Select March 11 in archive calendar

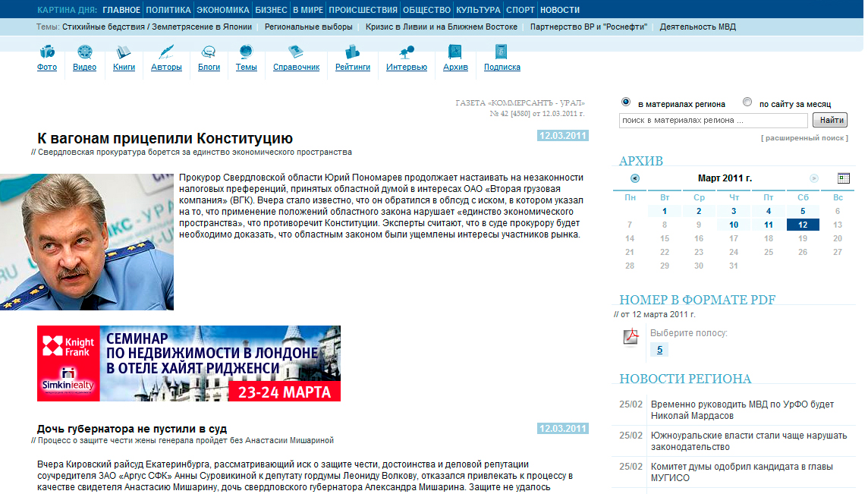pyautogui.click(x=769, y=225)
